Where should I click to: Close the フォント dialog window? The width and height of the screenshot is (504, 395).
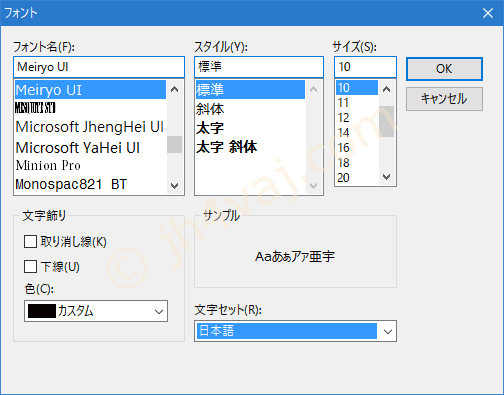point(488,13)
